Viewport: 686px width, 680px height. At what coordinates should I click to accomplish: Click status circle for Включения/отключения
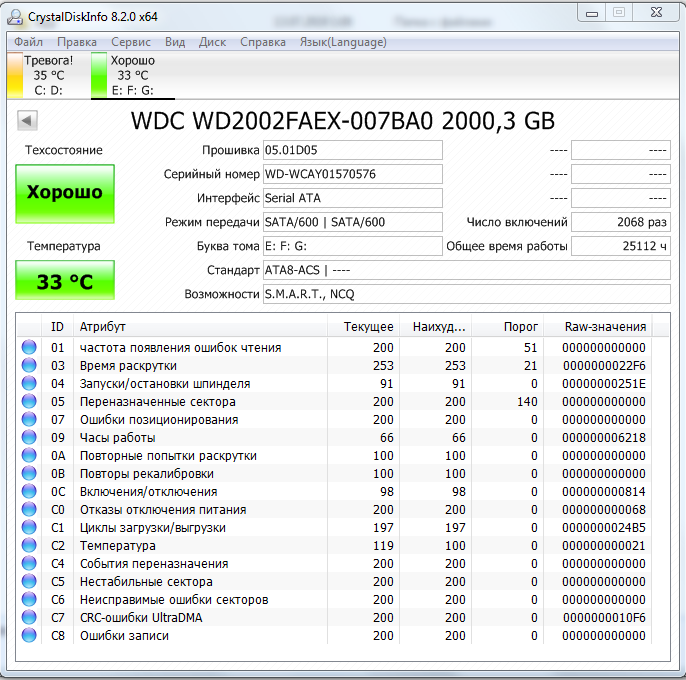pos(29,491)
